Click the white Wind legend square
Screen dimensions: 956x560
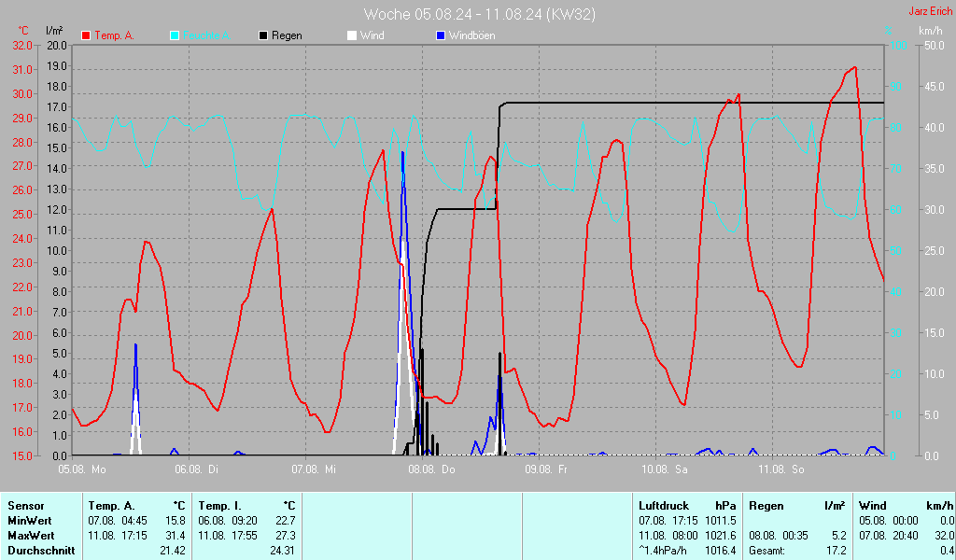[352, 35]
